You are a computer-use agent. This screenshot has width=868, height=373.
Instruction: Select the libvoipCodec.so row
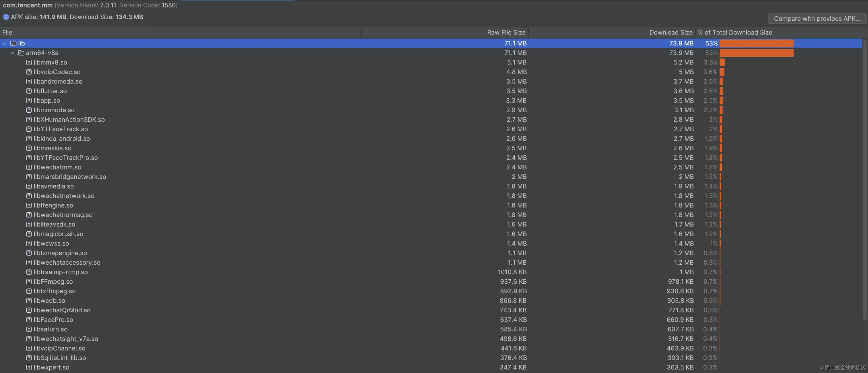click(57, 72)
